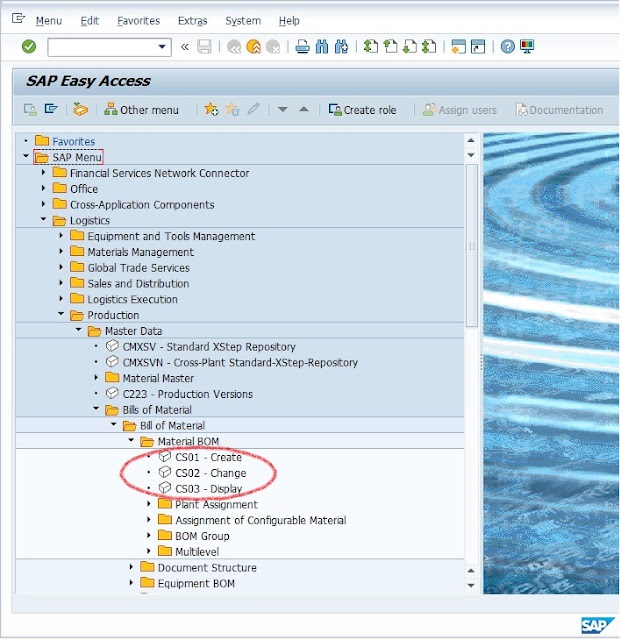This screenshot has height=640, width=621.
Task: Click the scroll up arrow atop tree scrollbar
Action: click(x=471, y=140)
